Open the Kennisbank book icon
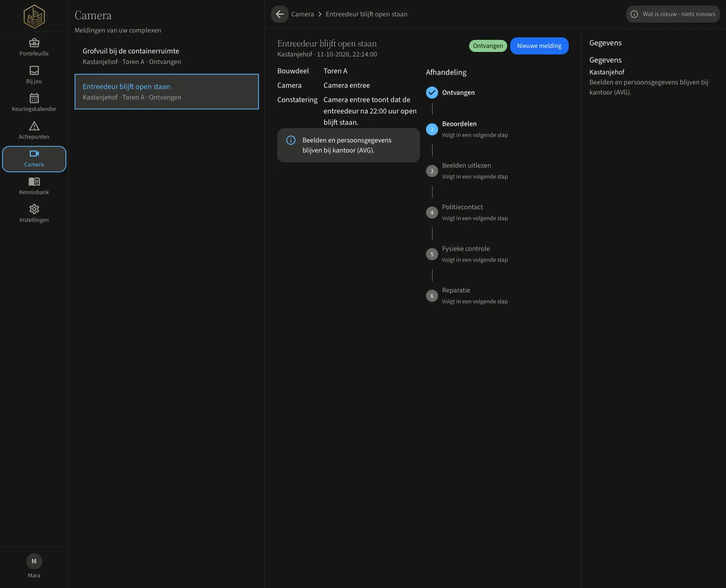This screenshot has width=726, height=588. pyautogui.click(x=34, y=182)
